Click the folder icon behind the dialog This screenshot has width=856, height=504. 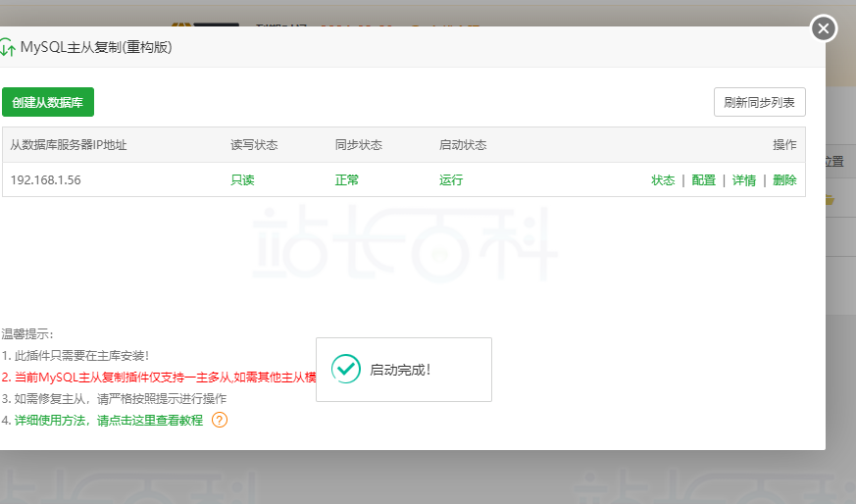[830, 200]
